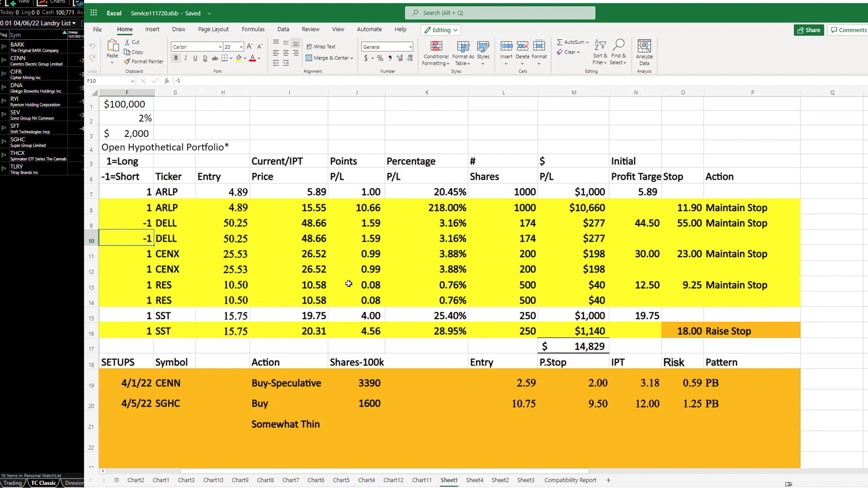This screenshot has width=868, height=488.
Task: Click the Paste clipboard icon
Action: (112, 46)
